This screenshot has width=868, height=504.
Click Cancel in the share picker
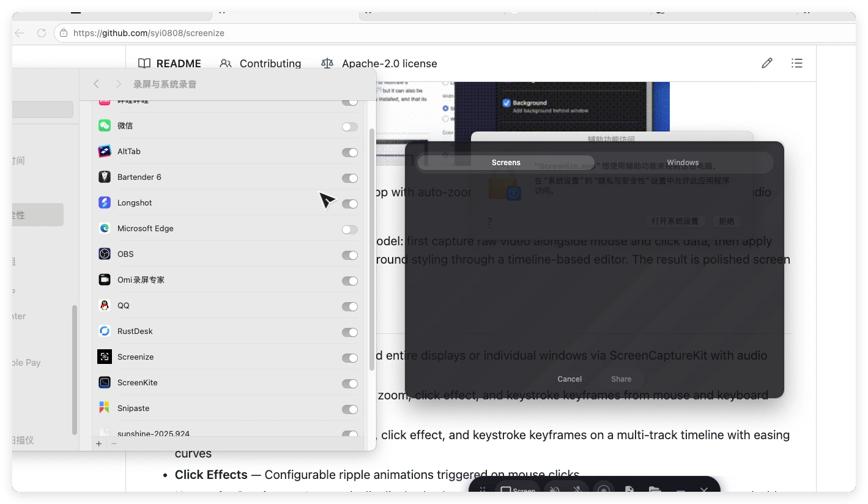click(x=569, y=379)
